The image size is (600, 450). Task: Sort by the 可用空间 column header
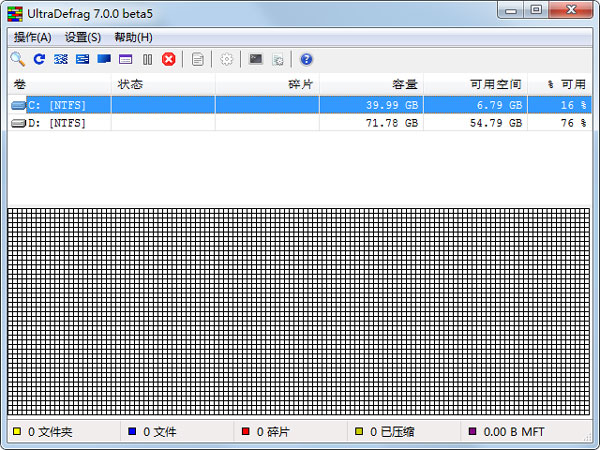[476, 84]
